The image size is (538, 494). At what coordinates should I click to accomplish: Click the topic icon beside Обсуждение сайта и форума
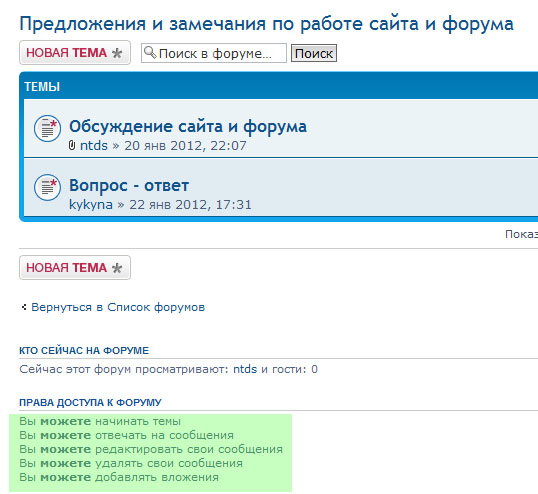point(47,128)
